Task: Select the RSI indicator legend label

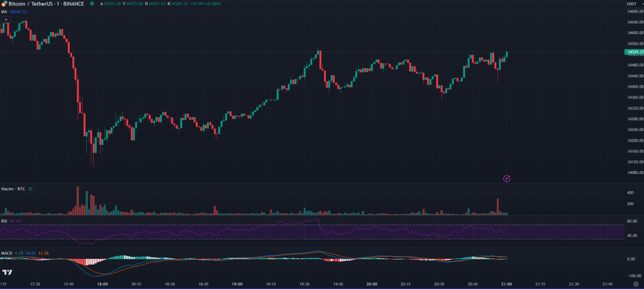Action: [4, 221]
